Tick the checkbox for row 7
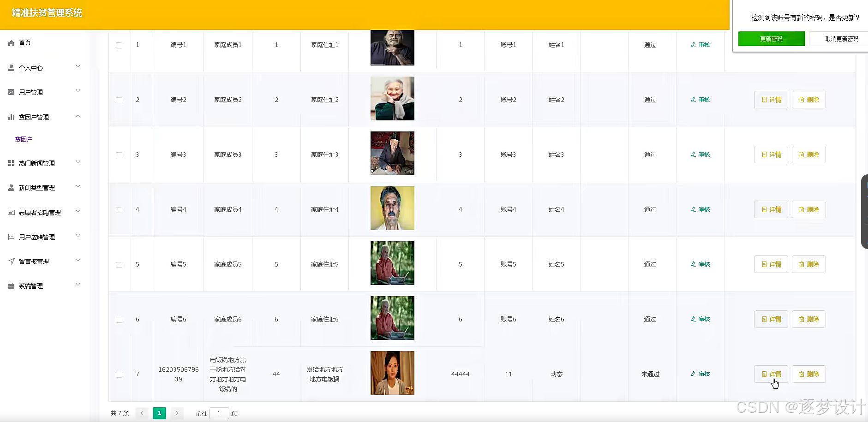868x422 pixels. pyautogui.click(x=119, y=374)
